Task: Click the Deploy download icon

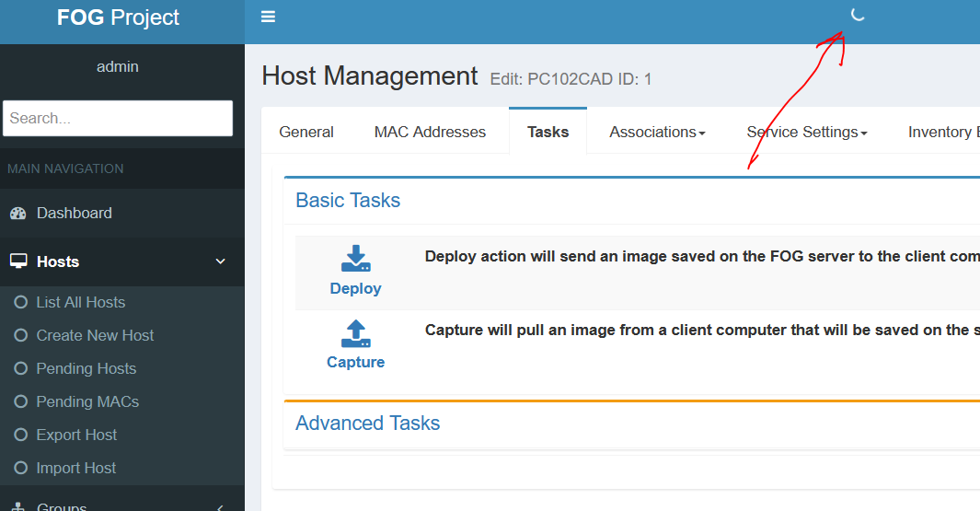Action: [x=355, y=259]
